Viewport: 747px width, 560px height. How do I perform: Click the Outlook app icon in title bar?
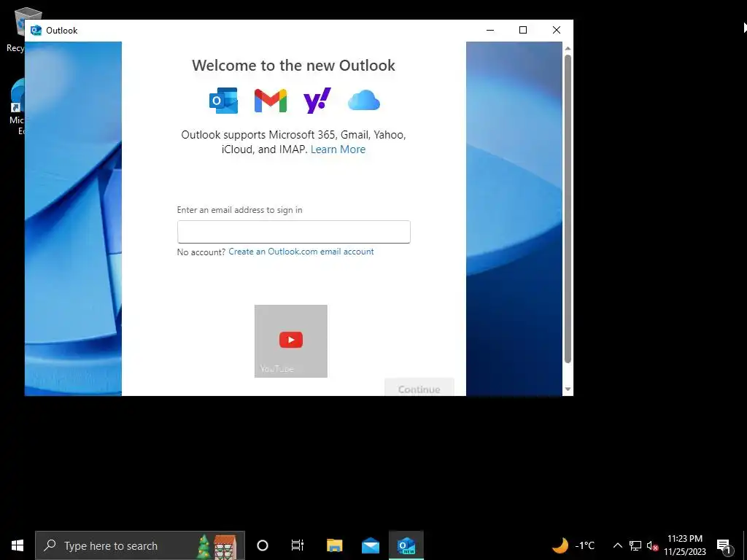coord(36,31)
